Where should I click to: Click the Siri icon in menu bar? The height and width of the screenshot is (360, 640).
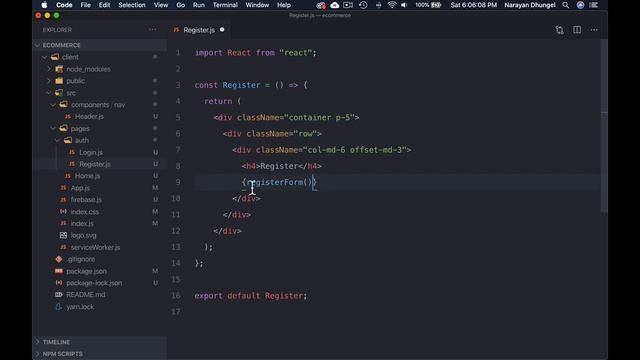pyautogui.click(x=580, y=5)
